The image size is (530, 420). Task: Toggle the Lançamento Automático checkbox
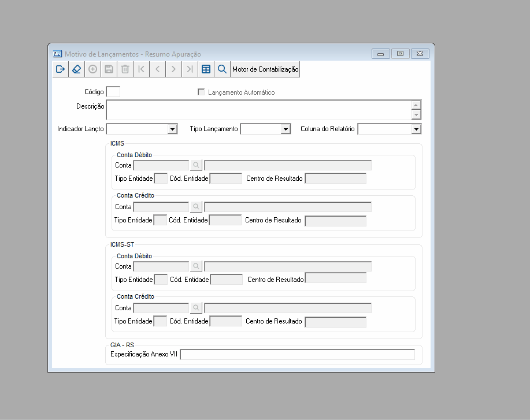tap(201, 92)
